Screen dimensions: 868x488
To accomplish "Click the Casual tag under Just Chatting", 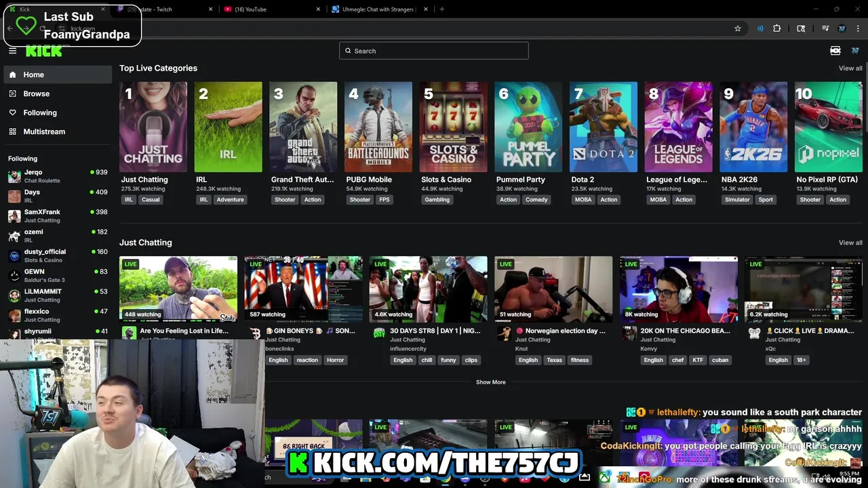I will pos(151,200).
